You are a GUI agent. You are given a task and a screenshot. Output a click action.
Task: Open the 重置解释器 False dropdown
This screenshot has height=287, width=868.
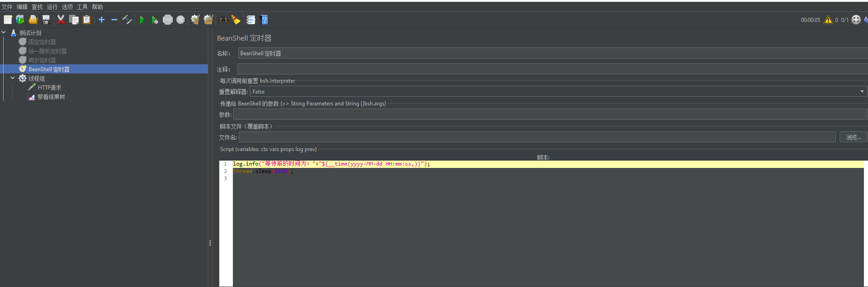tap(558, 91)
